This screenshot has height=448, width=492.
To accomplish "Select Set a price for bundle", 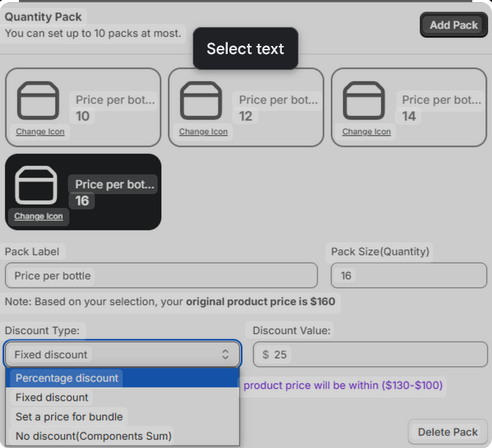I will click(x=123, y=417).
